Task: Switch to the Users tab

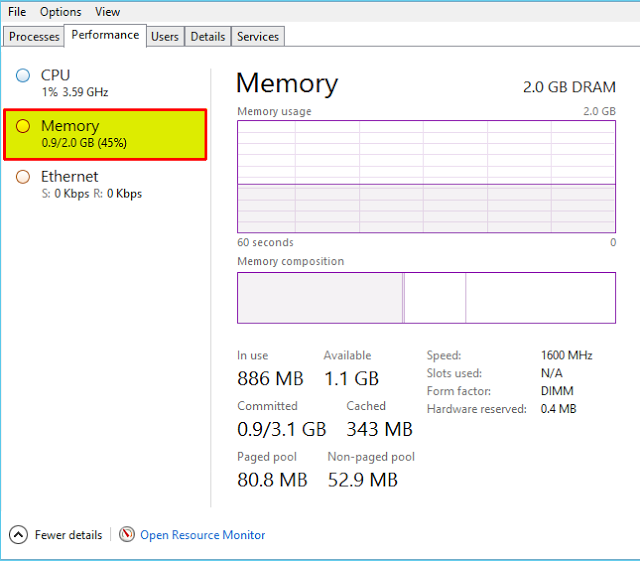Action: [165, 37]
